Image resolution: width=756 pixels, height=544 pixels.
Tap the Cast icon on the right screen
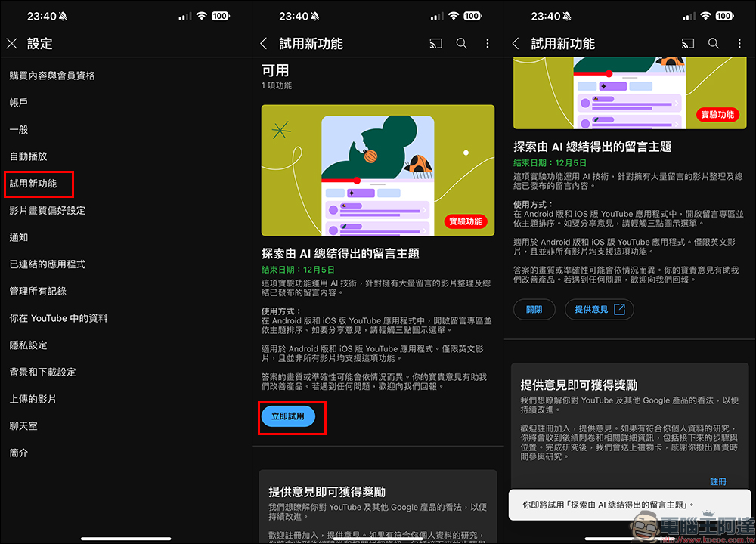coord(687,44)
